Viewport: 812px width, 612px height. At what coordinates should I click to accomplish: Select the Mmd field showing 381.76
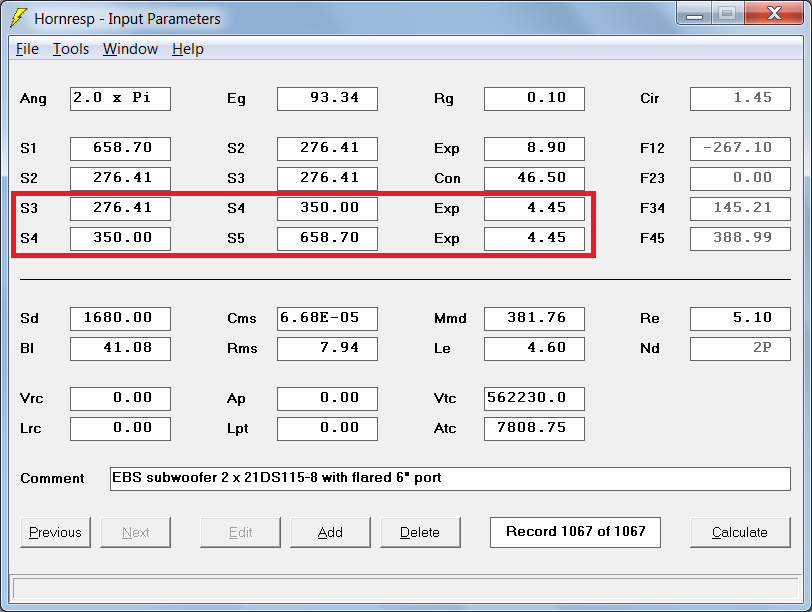click(534, 319)
